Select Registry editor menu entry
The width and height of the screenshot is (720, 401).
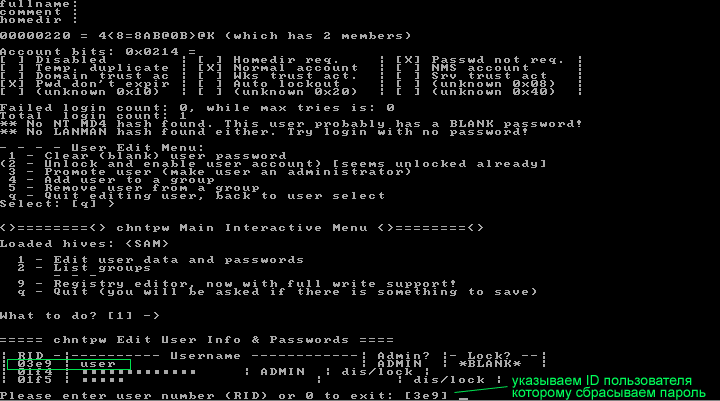(237, 284)
